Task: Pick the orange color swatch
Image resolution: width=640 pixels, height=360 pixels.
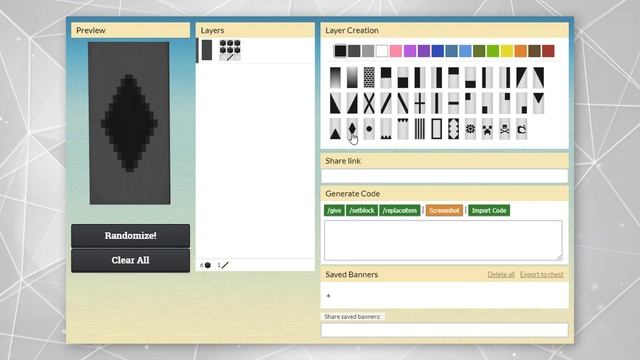Action: [x=520, y=51]
